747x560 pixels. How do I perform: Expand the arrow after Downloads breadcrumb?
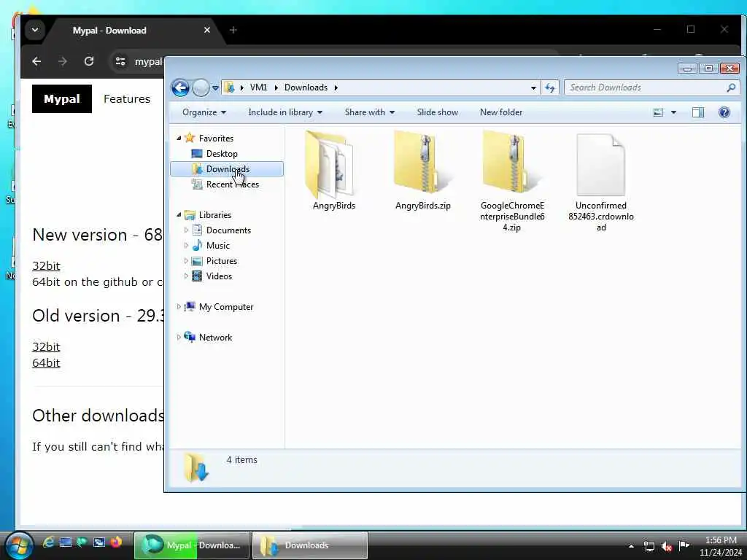coord(336,87)
